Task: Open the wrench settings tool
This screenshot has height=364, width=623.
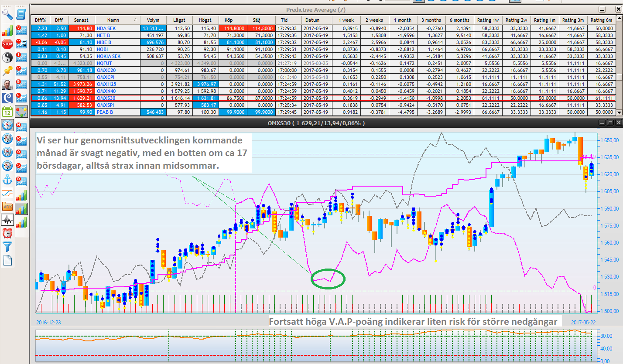Action: pyautogui.click(x=7, y=14)
